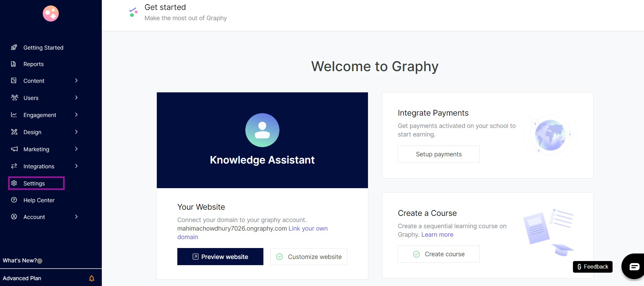Click the gray dot next to What's New
Screen dimensions: 644x286
(x=40, y=261)
